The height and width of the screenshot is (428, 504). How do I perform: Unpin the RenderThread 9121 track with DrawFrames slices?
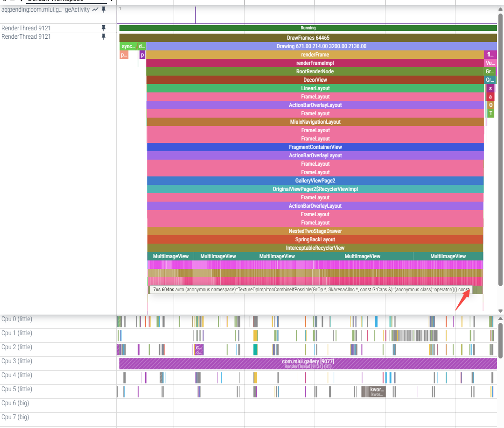104,37
